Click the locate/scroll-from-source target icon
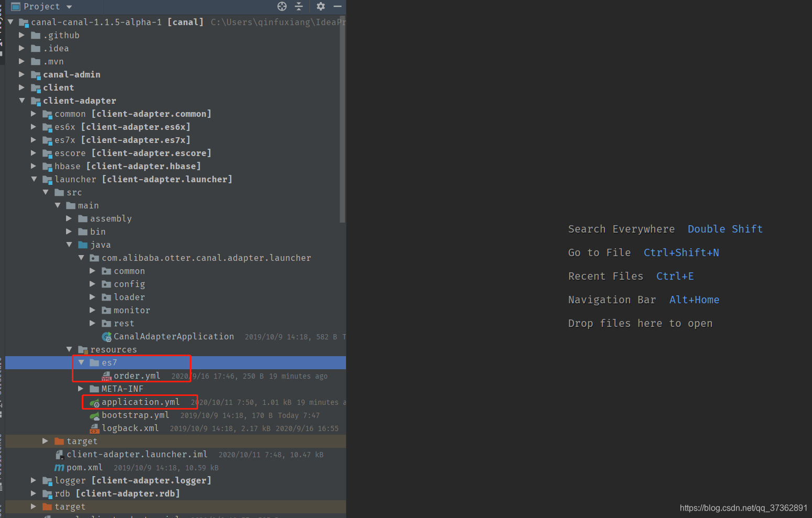This screenshot has width=812, height=518. click(282, 6)
